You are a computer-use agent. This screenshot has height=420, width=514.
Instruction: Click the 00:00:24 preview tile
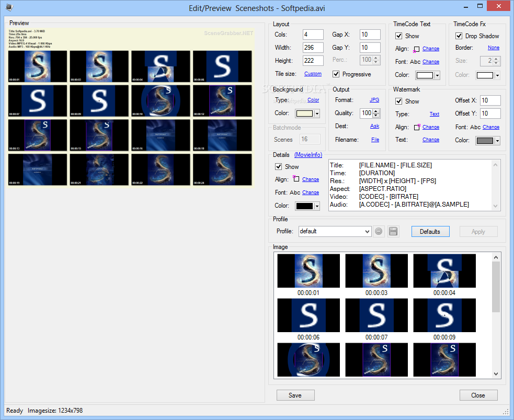[222, 170]
